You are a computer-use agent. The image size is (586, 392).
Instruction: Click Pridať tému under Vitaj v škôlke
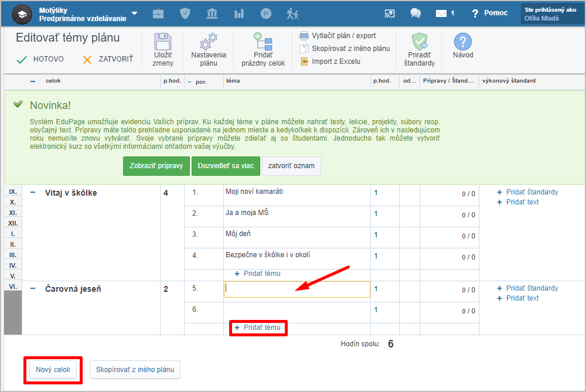(257, 274)
